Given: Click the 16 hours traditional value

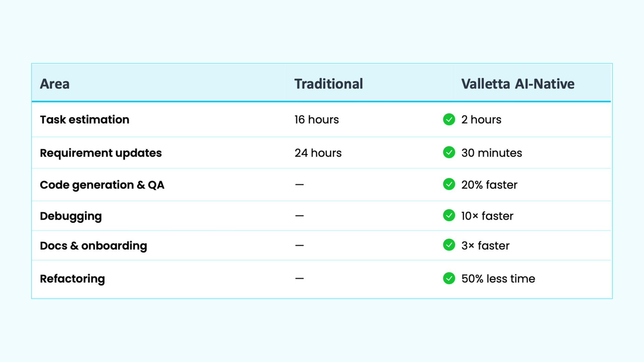Looking at the screenshot, I should pyautogui.click(x=317, y=120).
